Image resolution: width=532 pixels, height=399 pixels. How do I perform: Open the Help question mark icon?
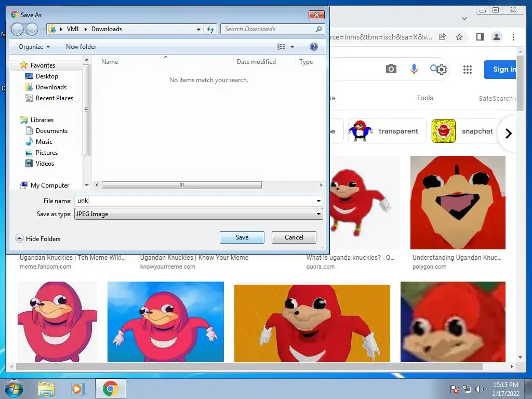tap(314, 47)
